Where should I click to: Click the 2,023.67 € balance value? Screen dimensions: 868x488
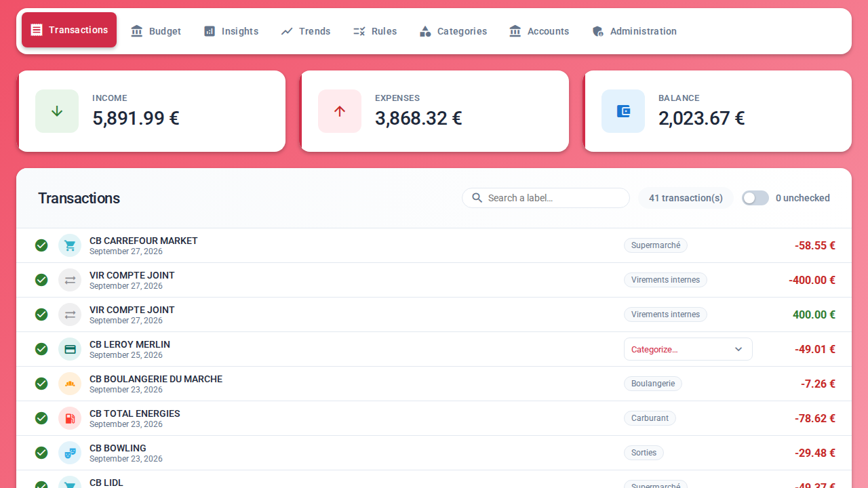[701, 119]
